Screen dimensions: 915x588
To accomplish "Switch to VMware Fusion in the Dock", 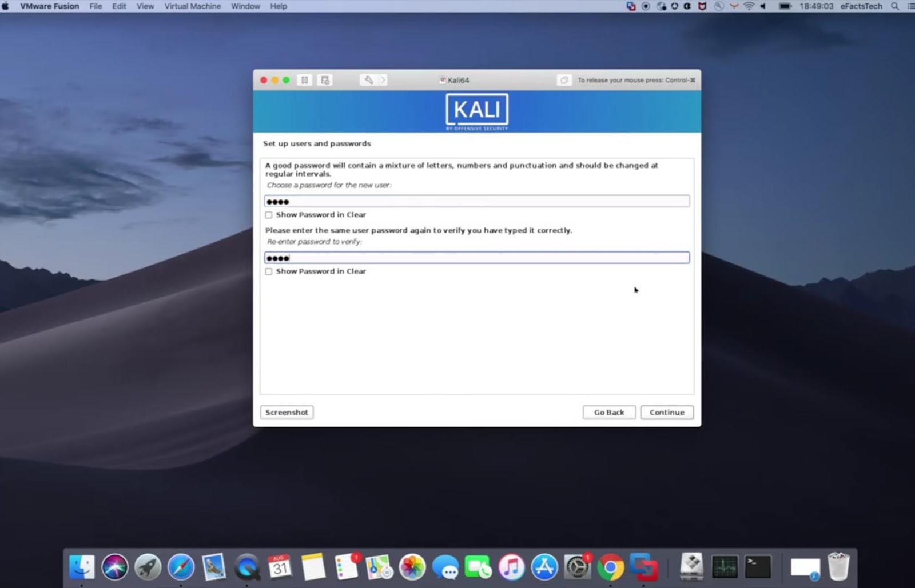I will point(643,567).
